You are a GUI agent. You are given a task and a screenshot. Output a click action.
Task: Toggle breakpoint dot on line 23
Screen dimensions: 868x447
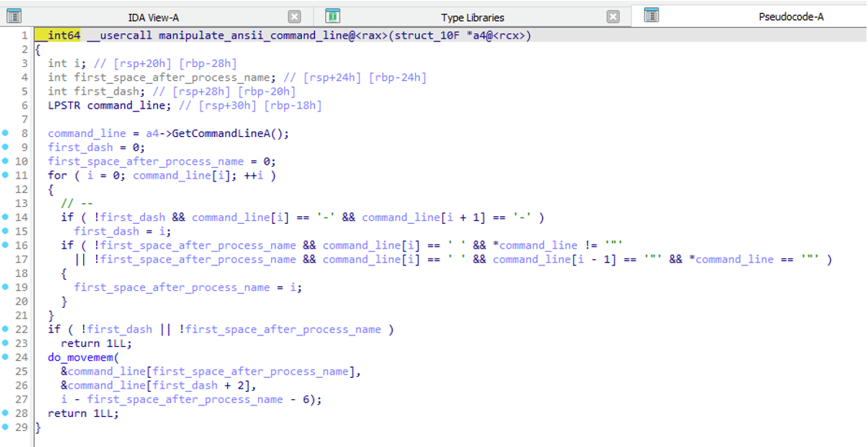(x=5, y=342)
